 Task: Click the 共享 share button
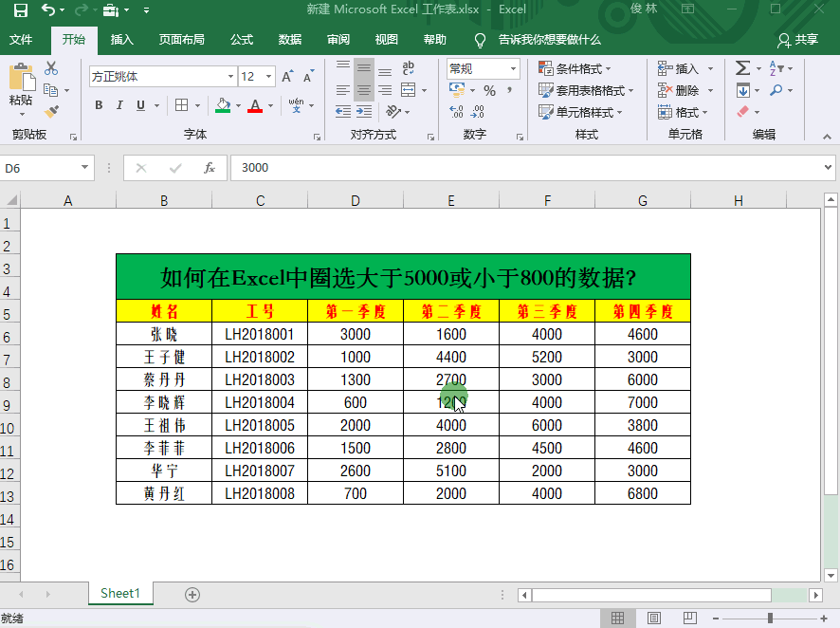[797, 40]
